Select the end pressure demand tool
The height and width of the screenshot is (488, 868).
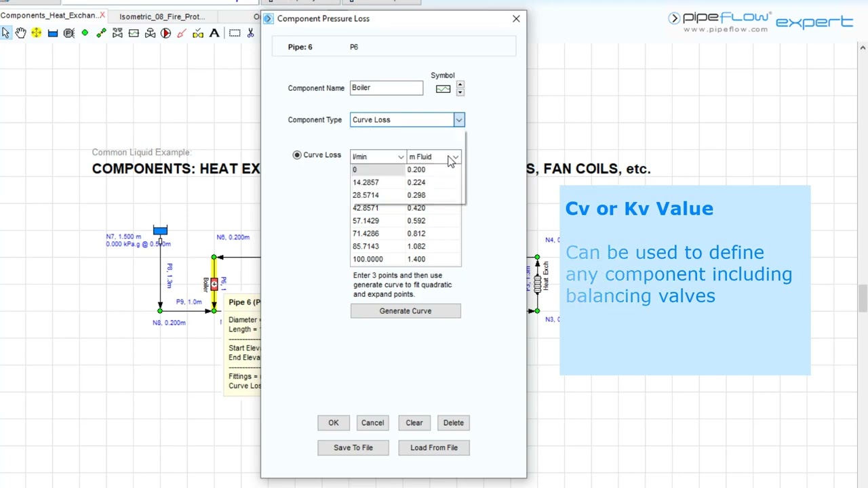tap(68, 33)
